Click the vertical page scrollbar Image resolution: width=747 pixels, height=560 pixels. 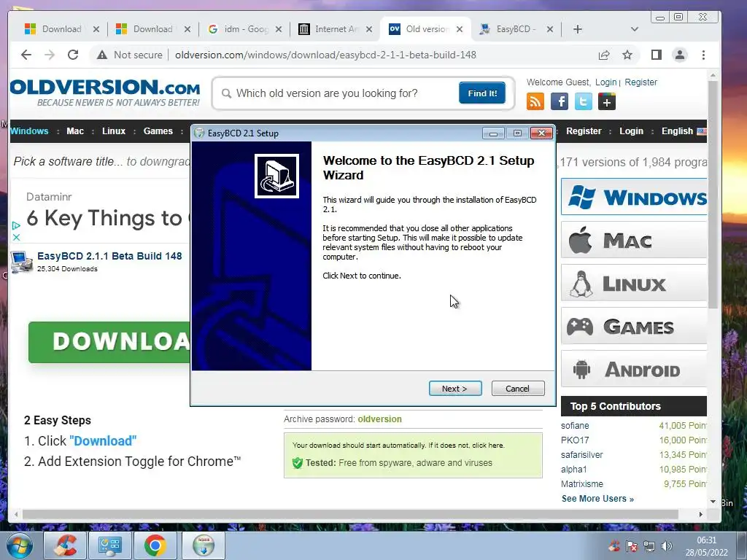pos(713,194)
